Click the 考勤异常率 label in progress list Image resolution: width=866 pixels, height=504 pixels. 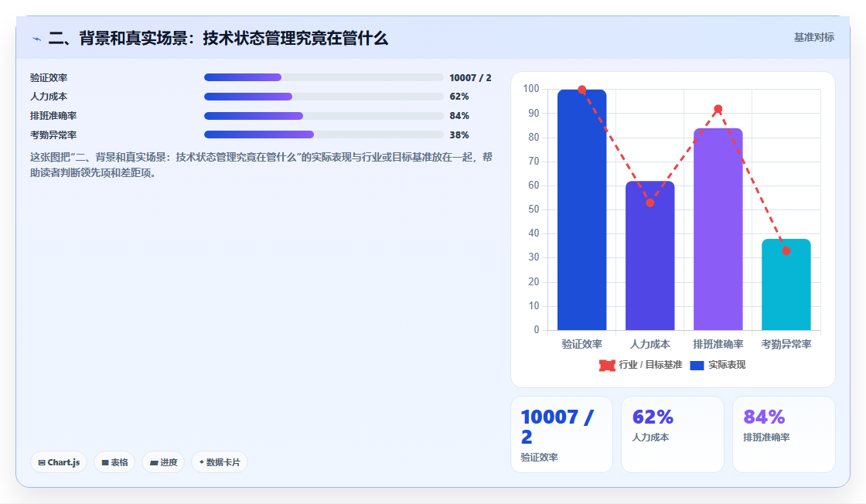(x=53, y=135)
